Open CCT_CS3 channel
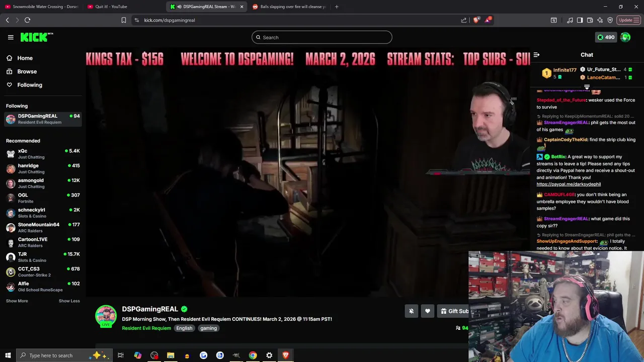The width and height of the screenshot is (644, 362). coord(43,271)
